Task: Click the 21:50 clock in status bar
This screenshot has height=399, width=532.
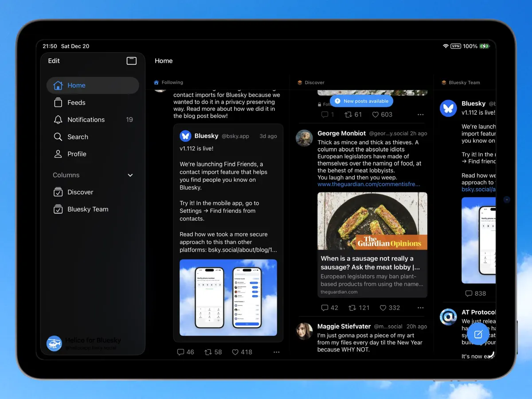Action: coord(50,46)
